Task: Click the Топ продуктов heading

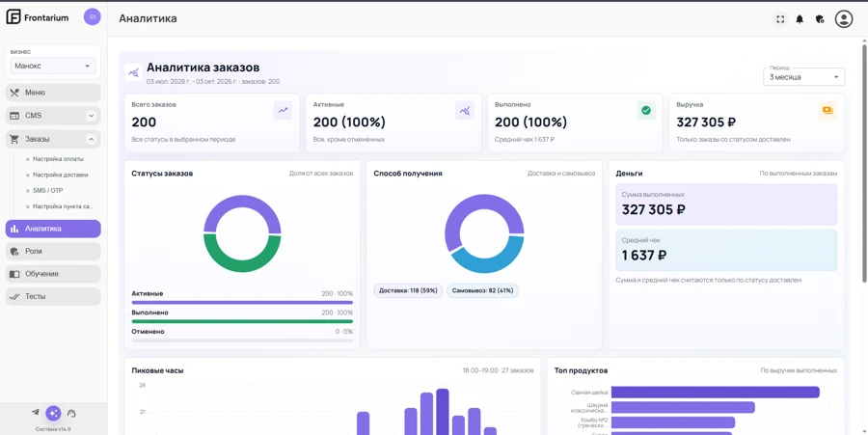Action: coord(582,370)
